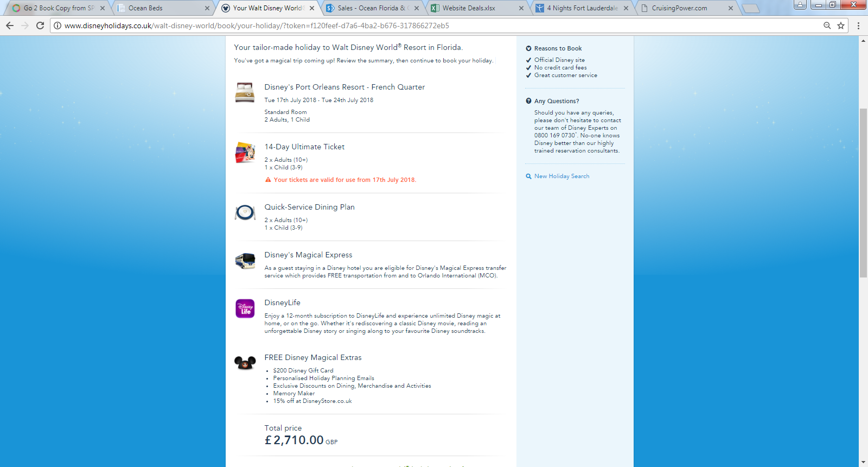Click the Chrome profile button in title bar
Image resolution: width=868 pixels, height=467 pixels.
[800, 5]
